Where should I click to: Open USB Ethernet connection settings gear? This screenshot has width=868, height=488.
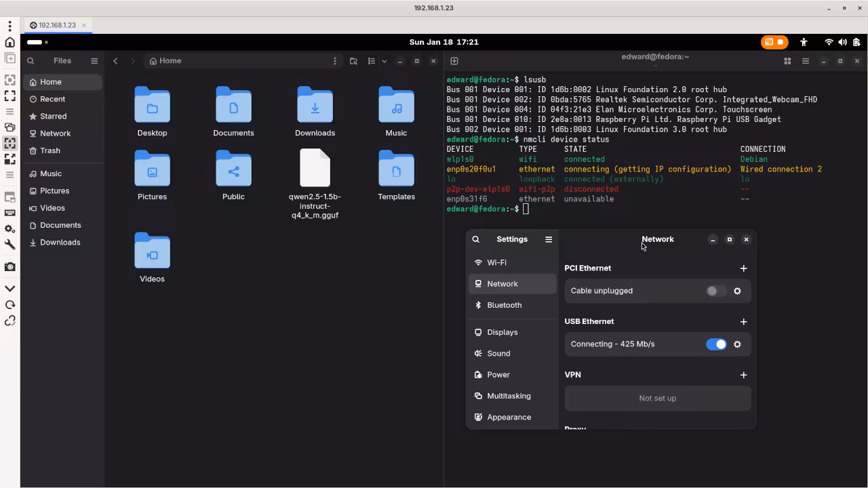(737, 344)
